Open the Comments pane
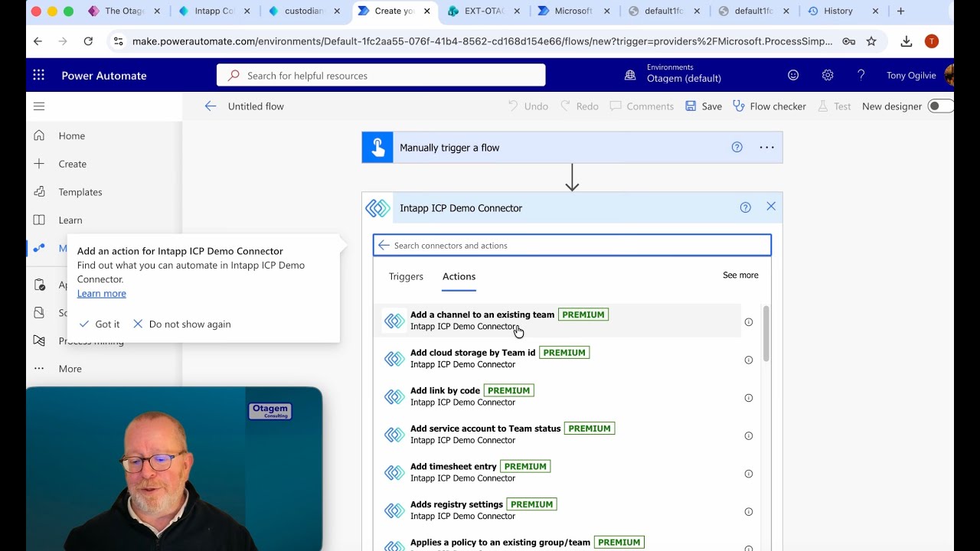980x551 pixels. [642, 106]
